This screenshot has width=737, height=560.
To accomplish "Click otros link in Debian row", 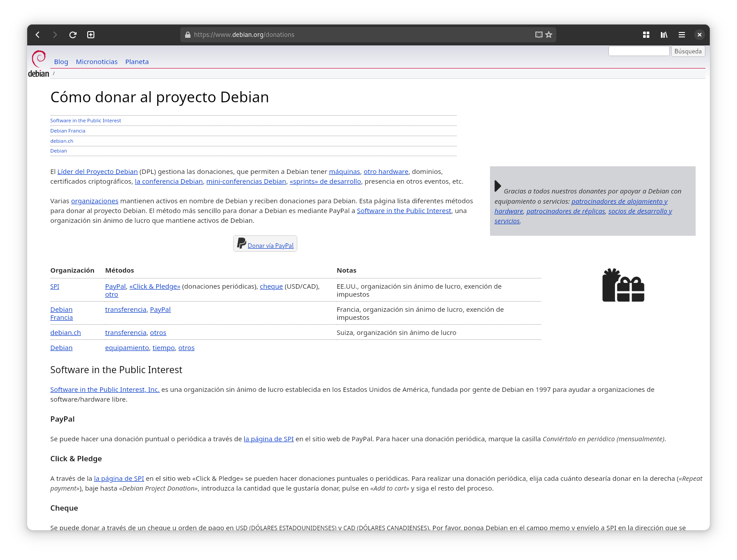I will tap(186, 348).
